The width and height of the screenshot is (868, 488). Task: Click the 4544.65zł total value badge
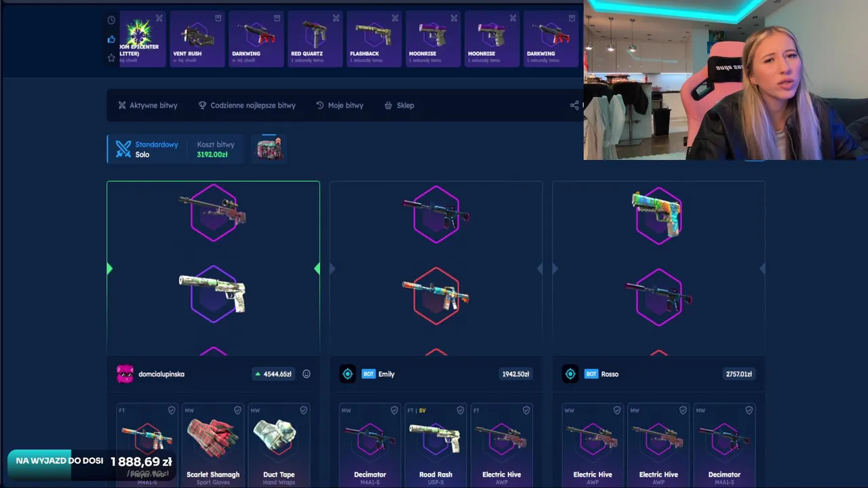tap(273, 374)
